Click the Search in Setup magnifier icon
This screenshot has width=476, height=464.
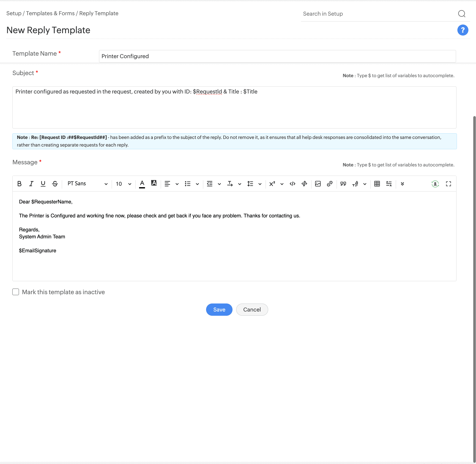(461, 14)
